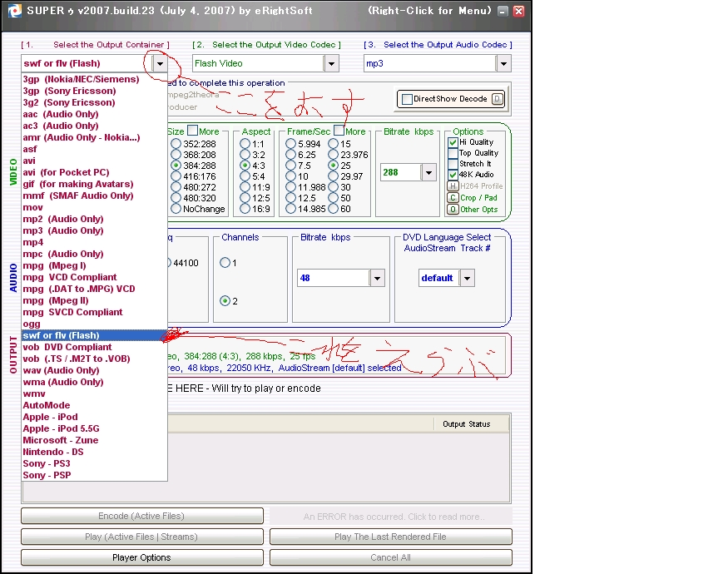Enable Stretch It option
This screenshot has height=574, width=728.
453,164
